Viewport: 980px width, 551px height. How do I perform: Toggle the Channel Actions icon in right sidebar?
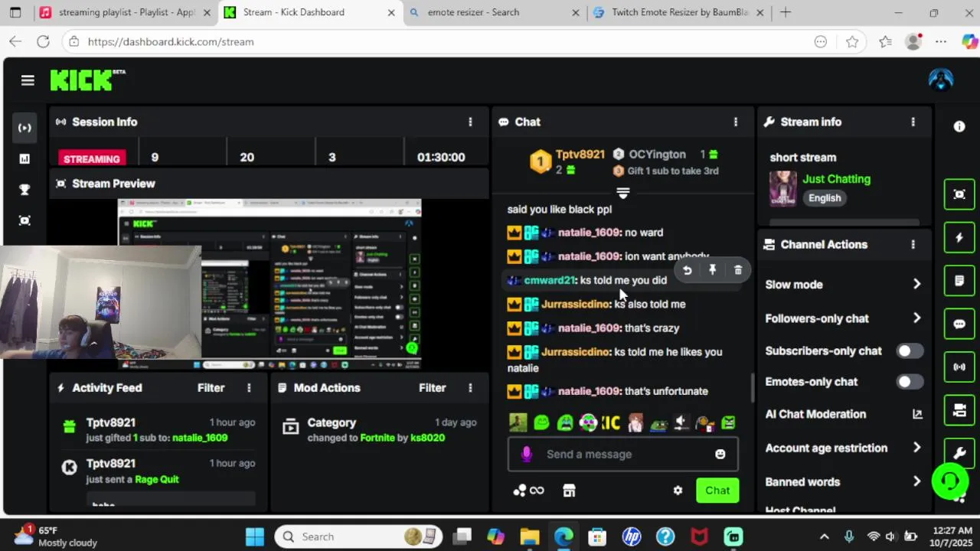coord(959,410)
